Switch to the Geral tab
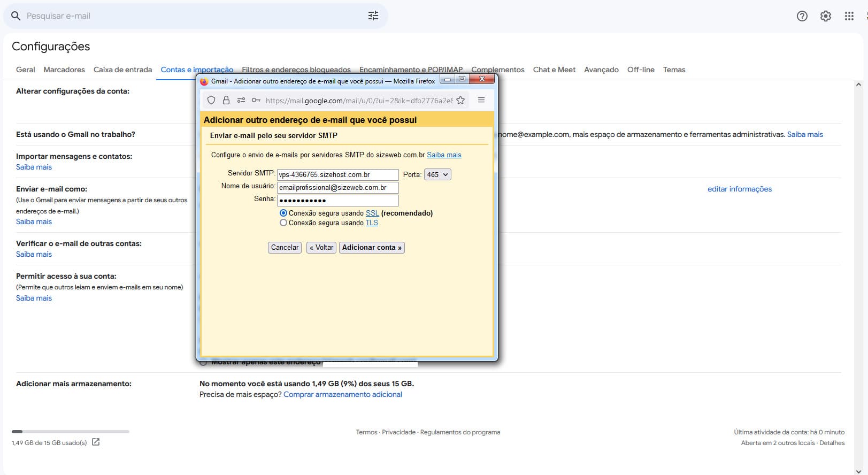The width and height of the screenshot is (868, 475). 26,70
